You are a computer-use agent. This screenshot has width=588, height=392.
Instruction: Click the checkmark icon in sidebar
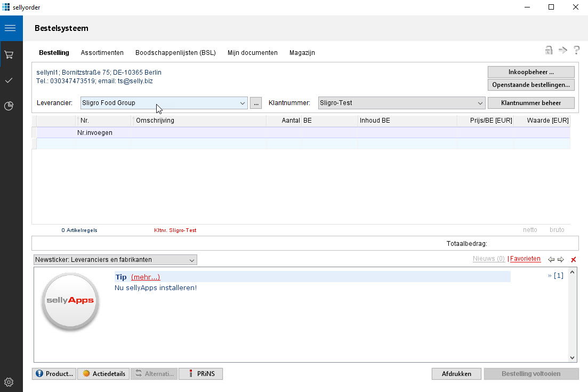click(9, 80)
